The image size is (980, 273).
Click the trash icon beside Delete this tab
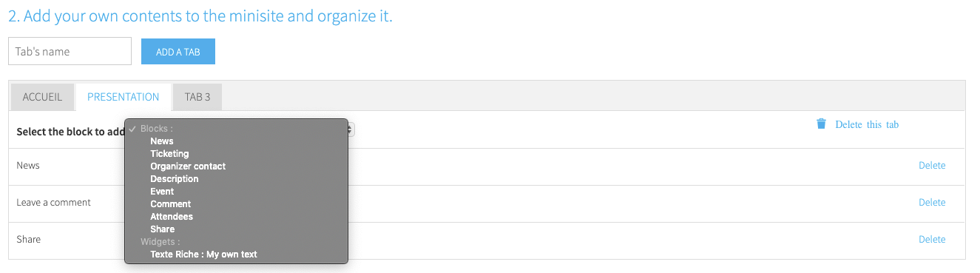(x=821, y=124)
